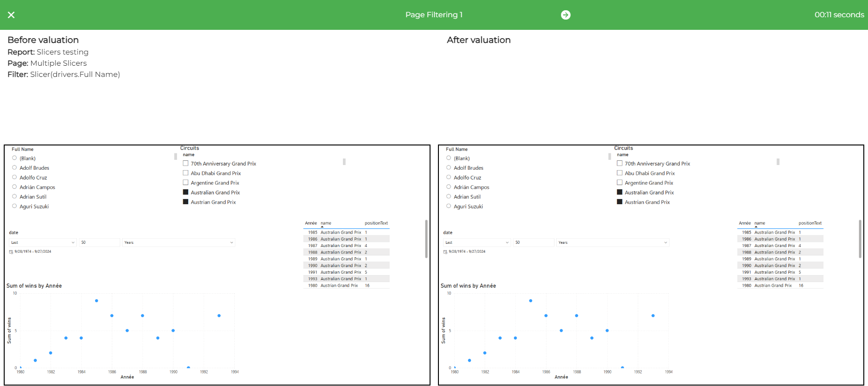This screenshot has width=868, height=386.
Task: Click the 1985 data point in left chart
Action: pos(96,301)
